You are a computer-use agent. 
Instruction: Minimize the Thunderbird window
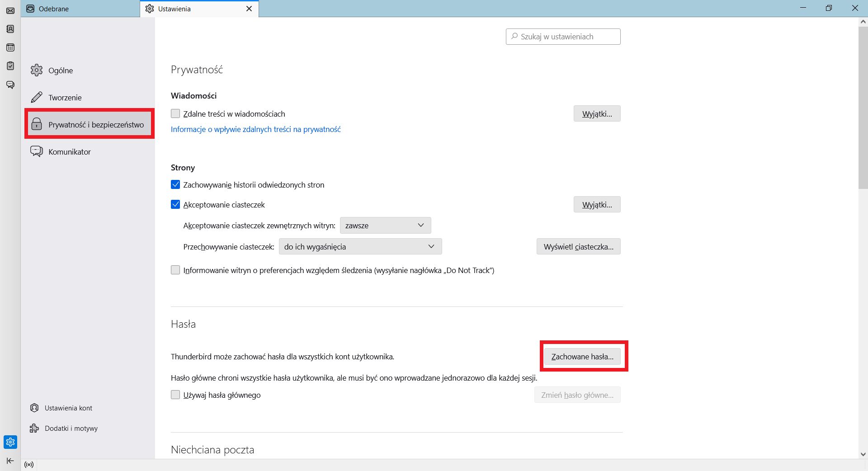click(803, 8)
